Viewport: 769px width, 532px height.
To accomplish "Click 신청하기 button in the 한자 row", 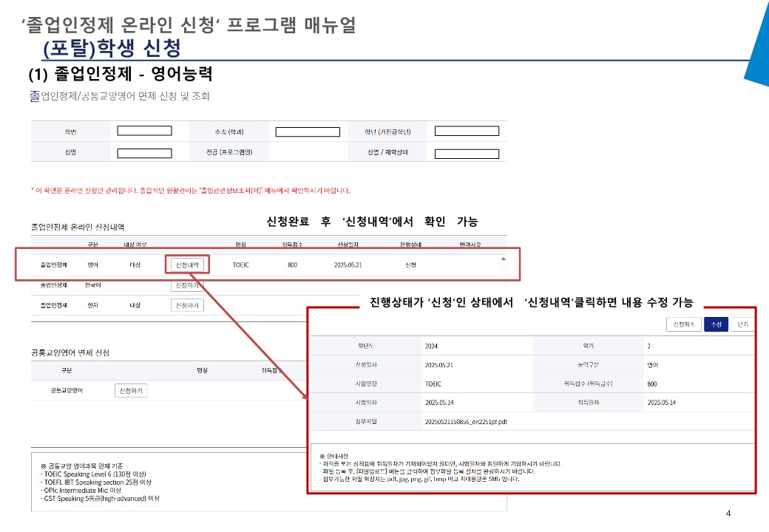I will [187, 305].
